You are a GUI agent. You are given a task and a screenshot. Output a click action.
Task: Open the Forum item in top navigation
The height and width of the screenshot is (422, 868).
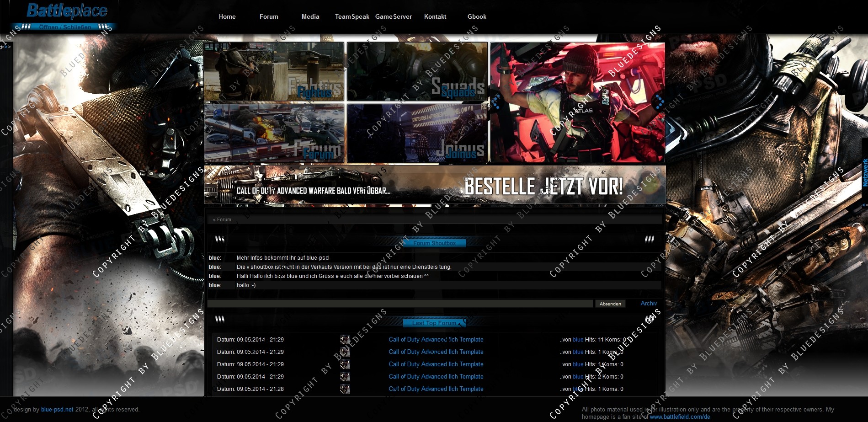click(x=269, y=16)
